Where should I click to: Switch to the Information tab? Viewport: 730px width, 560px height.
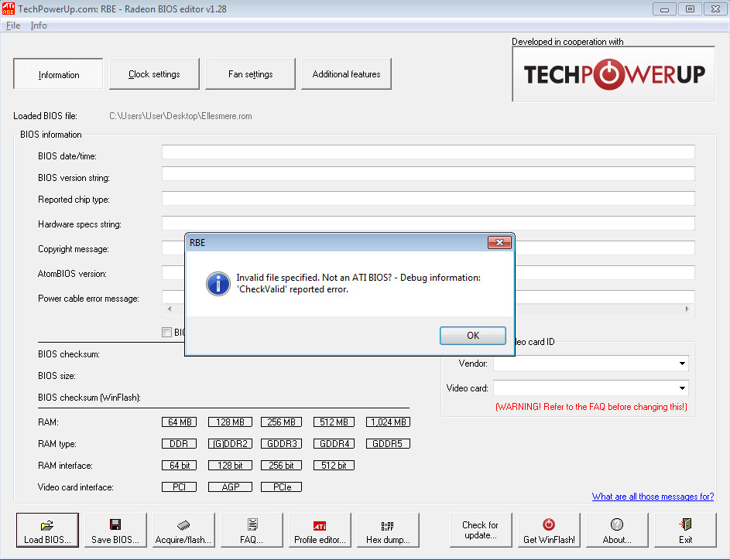point(58,74)
